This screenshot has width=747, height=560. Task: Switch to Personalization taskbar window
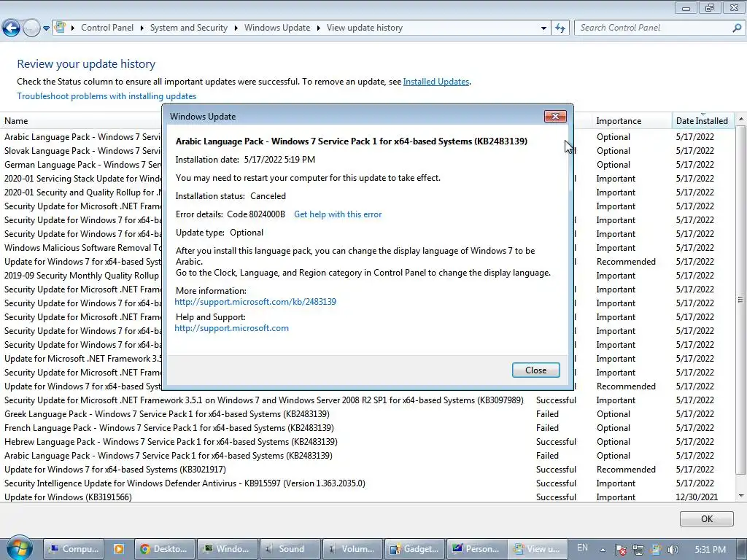477,549
